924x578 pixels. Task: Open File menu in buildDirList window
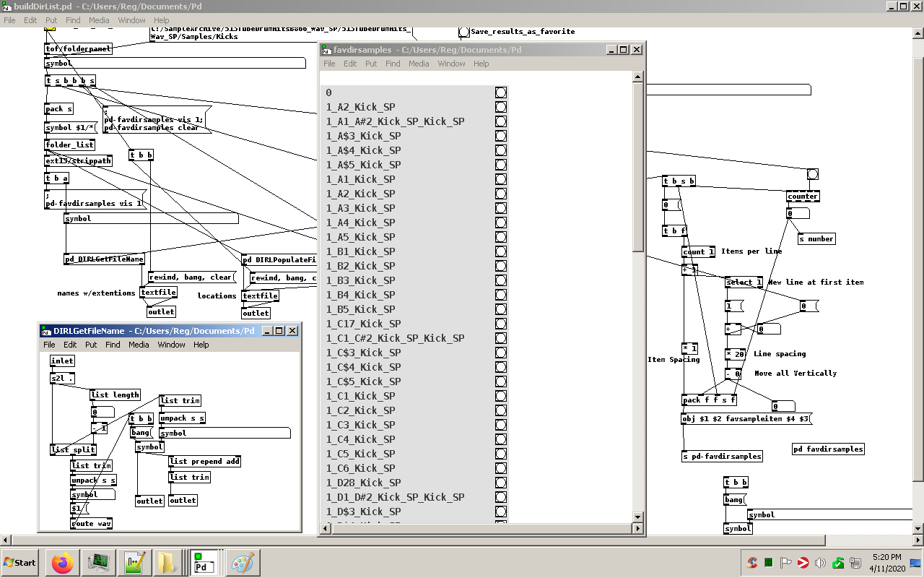click(10, 20)
